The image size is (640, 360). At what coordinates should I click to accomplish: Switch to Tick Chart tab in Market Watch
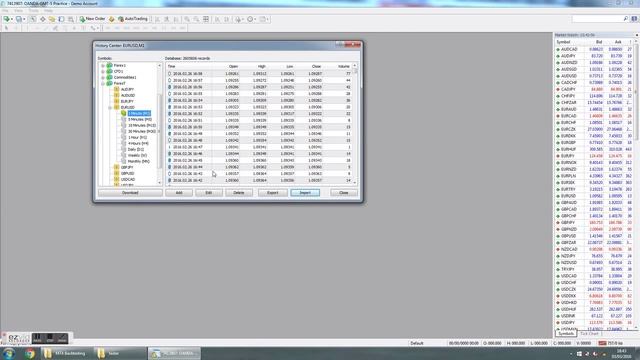point(589,333)
